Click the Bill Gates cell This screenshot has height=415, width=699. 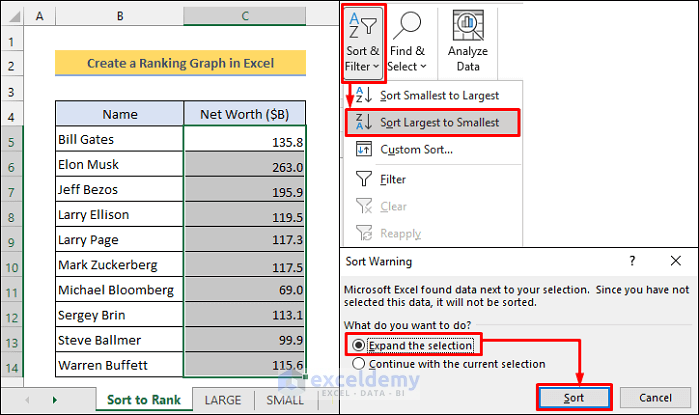119,139
